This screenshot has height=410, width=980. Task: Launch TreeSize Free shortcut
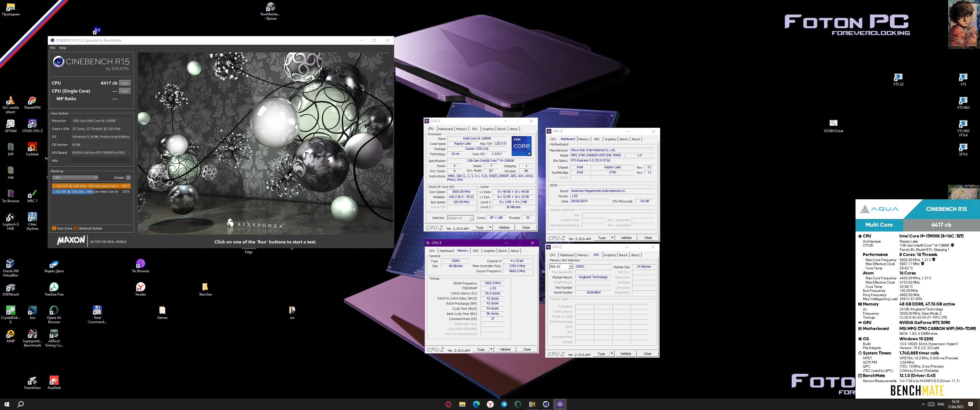click(54, 290)
